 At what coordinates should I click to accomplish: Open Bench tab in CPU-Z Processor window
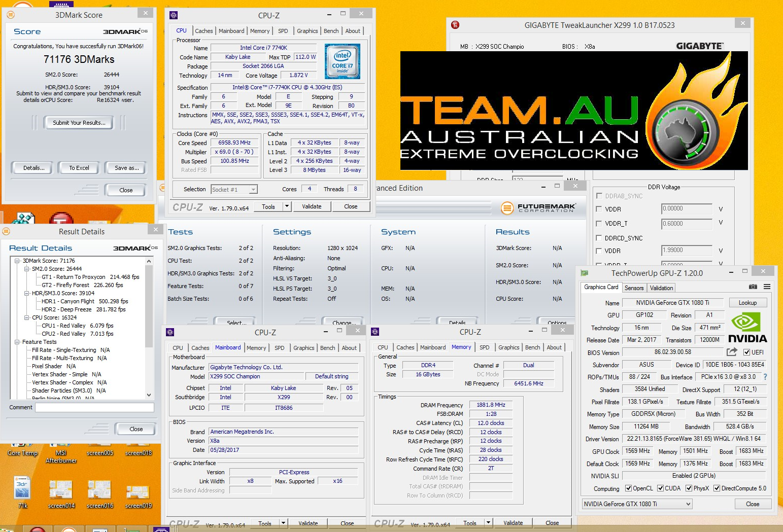pos(331,31)
